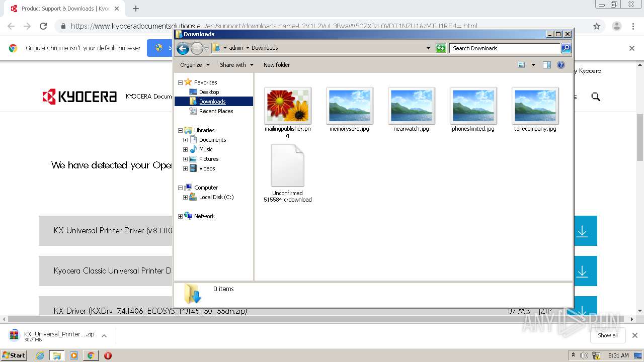Open the Share with menu
The width and height of the screenshot is (644, 362).
236,65
